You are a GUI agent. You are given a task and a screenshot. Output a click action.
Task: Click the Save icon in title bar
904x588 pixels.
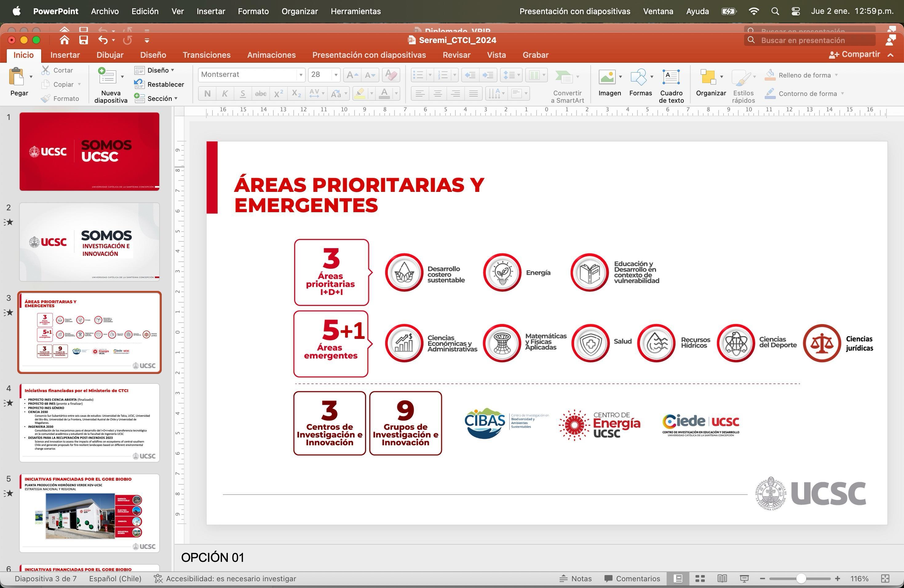[x=83, y=40]
